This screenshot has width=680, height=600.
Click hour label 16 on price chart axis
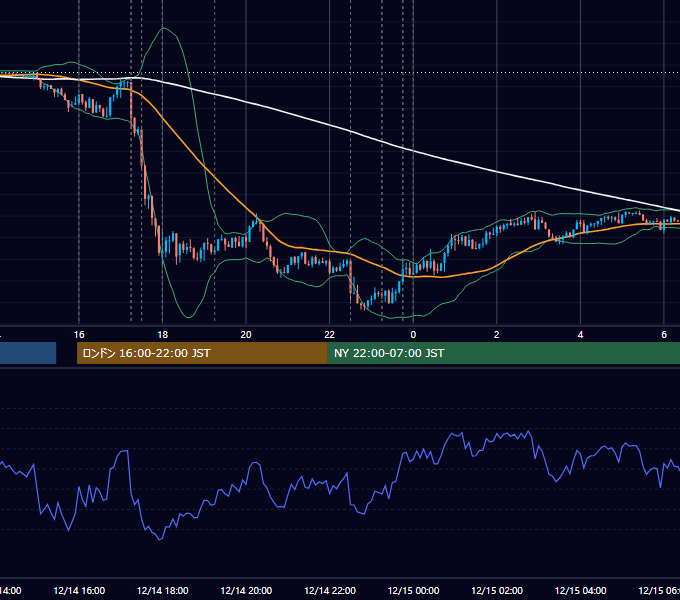79,335
